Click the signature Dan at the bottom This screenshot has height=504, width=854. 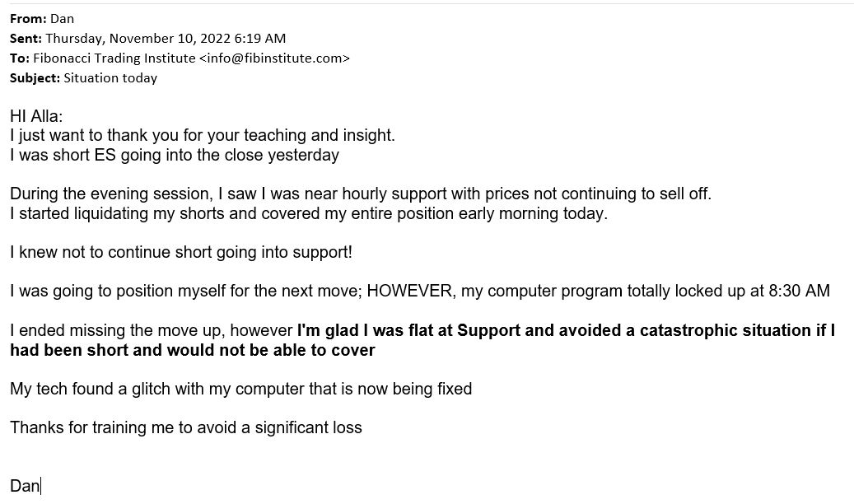click(25, 486)
